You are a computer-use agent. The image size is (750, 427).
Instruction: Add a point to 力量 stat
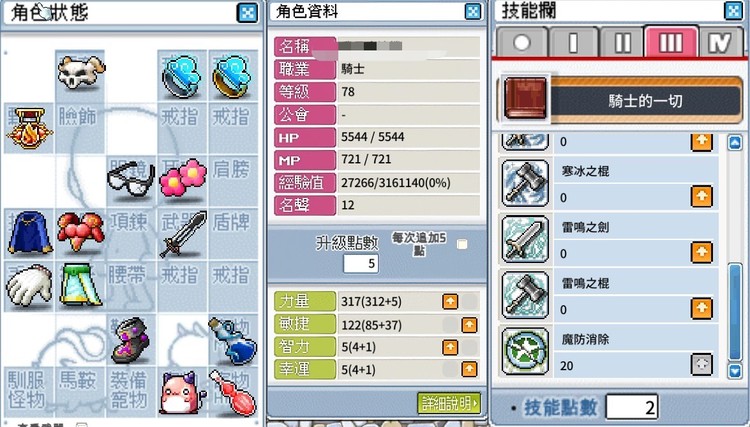(x=450, y=302)
